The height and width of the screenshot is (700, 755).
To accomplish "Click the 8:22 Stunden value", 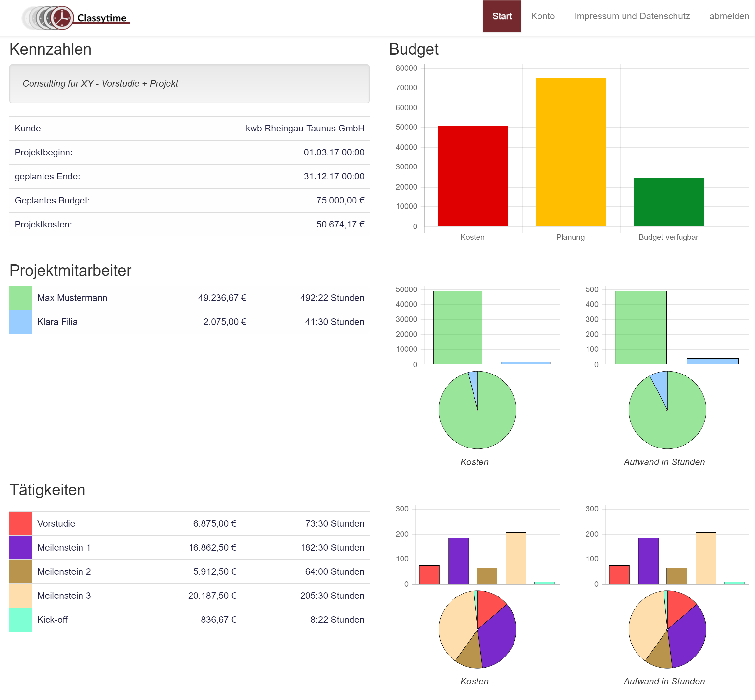I will pos(337,620).
